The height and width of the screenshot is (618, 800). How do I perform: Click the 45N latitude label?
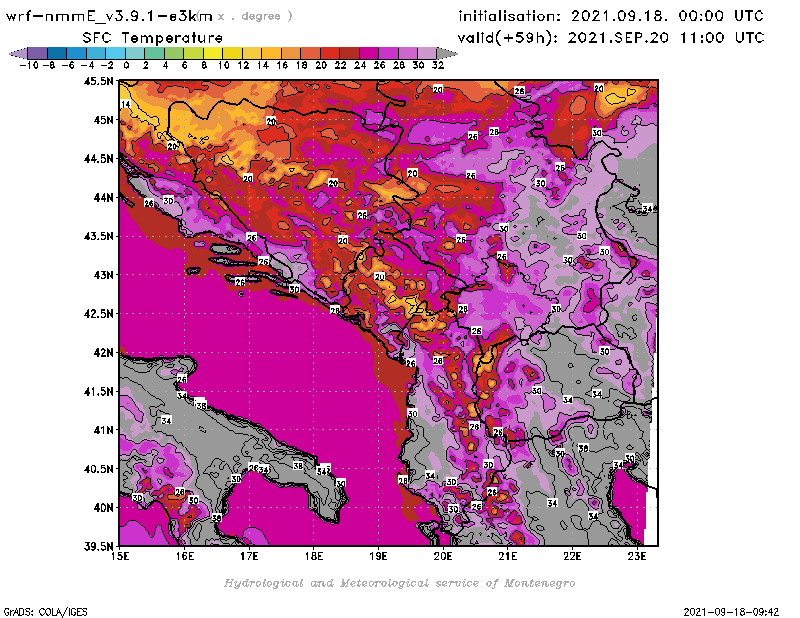point(103,120)
